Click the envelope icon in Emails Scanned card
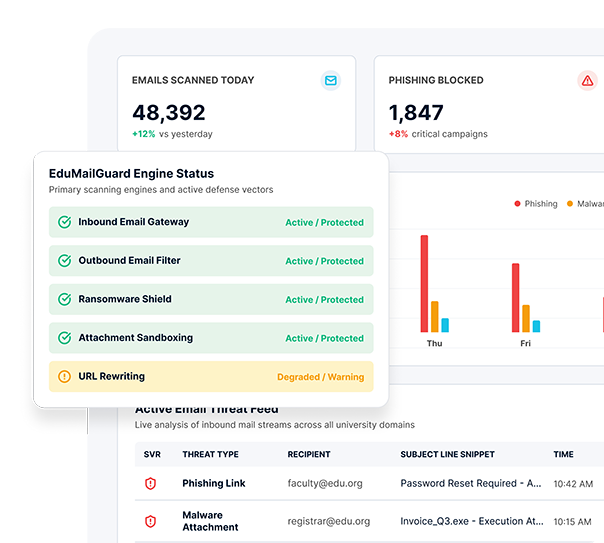This screenshot has width=604, height=543. click(x=331, y=80)
